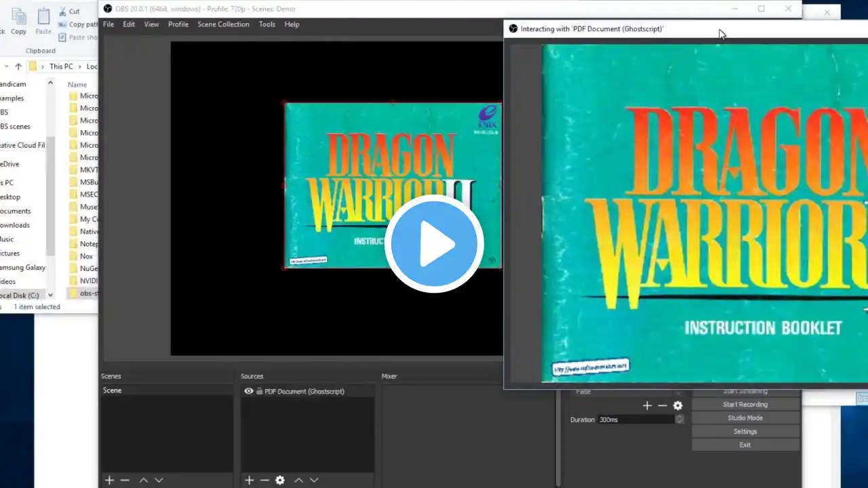Open source properties gear in Sources panel
The width and height of the screenshot is (868, 488).
coord(280,480)
